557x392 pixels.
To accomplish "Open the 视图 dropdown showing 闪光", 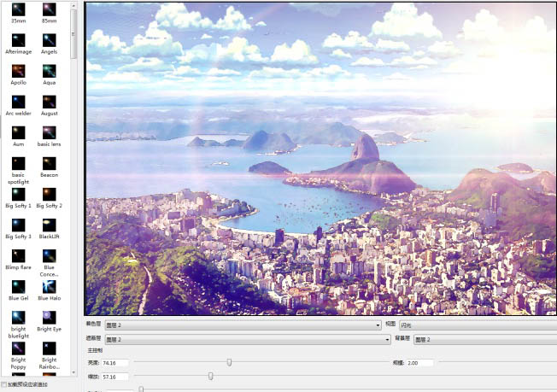I will click(x=478, y=325).
